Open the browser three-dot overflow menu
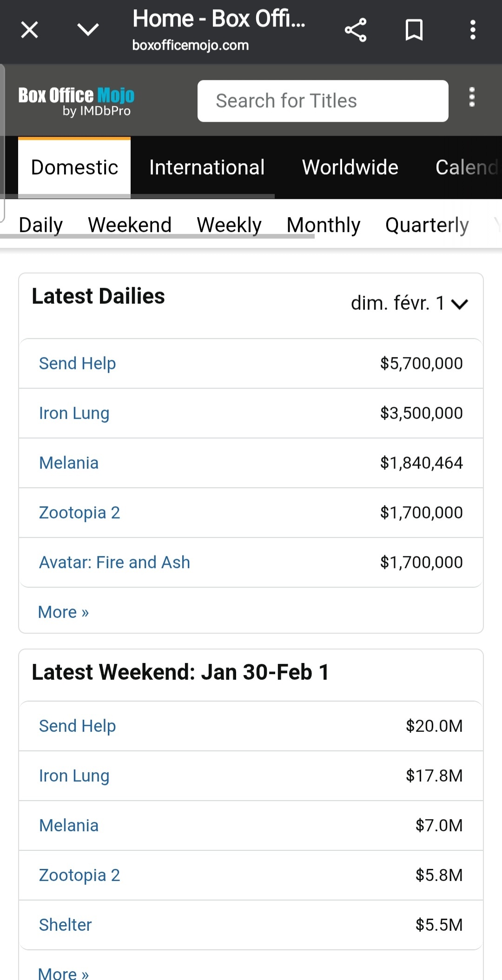 [x=473, y=30]
